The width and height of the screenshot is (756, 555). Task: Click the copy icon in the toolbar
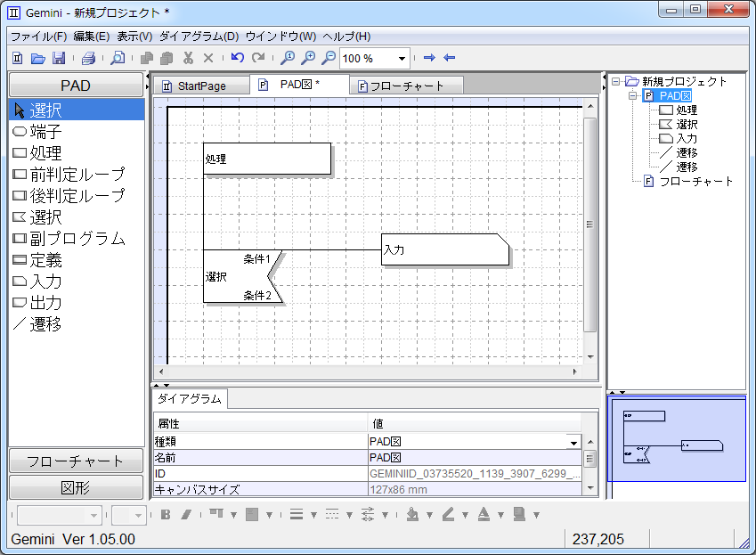click(x=147, y=58)
